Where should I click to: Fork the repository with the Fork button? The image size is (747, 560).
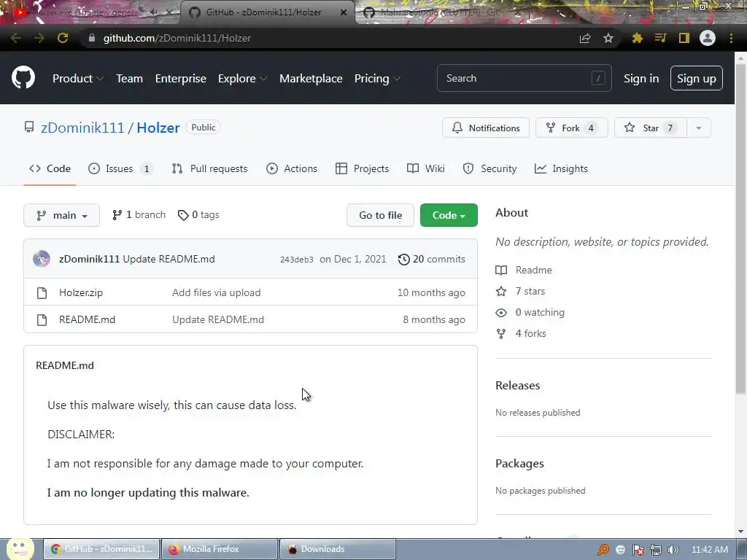click(x=572, y=128)
